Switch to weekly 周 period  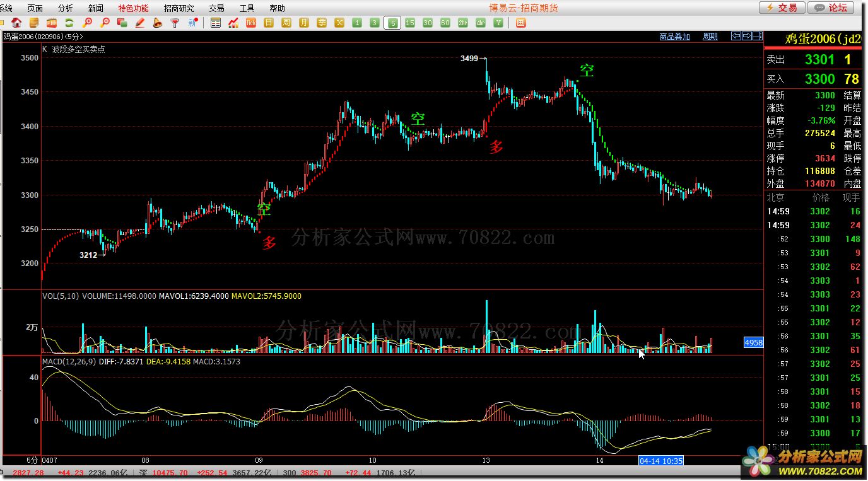[286, 23]
